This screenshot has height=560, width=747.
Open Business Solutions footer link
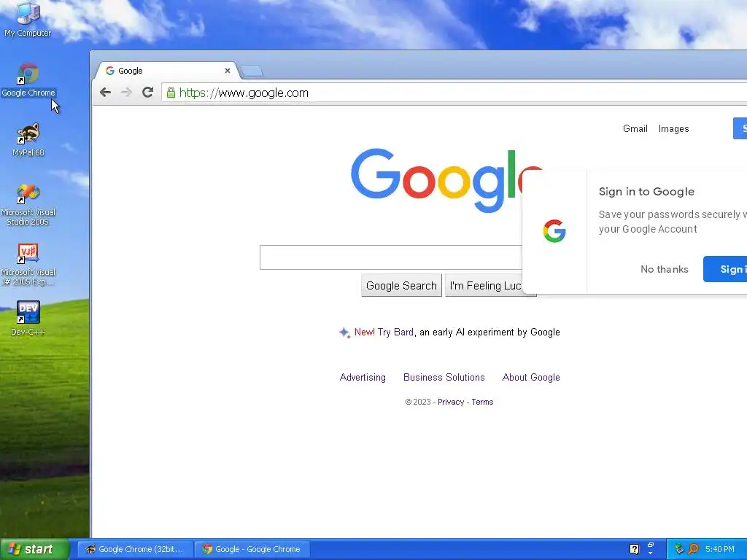pyautogui.click(x=444, y=377)
